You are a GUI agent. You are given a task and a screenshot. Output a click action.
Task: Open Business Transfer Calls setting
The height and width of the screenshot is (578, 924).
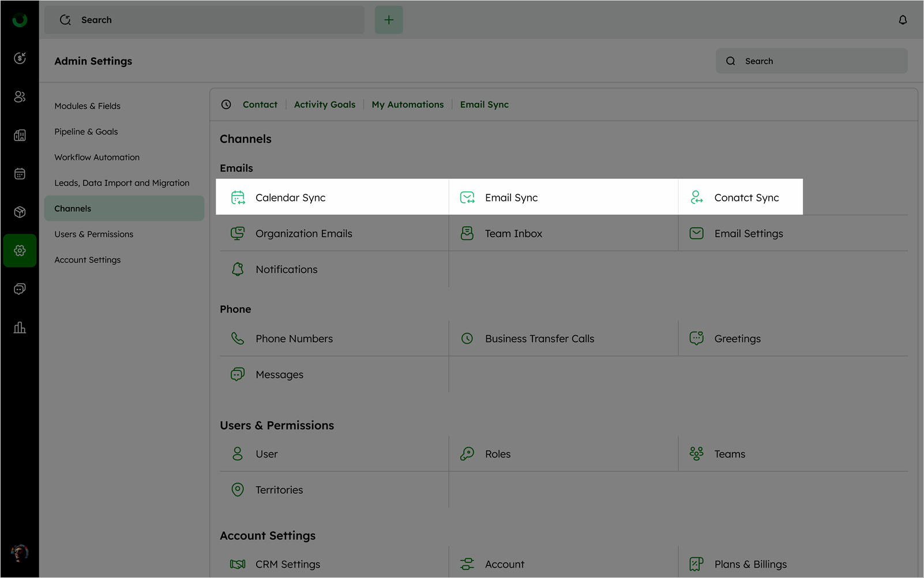564,339
